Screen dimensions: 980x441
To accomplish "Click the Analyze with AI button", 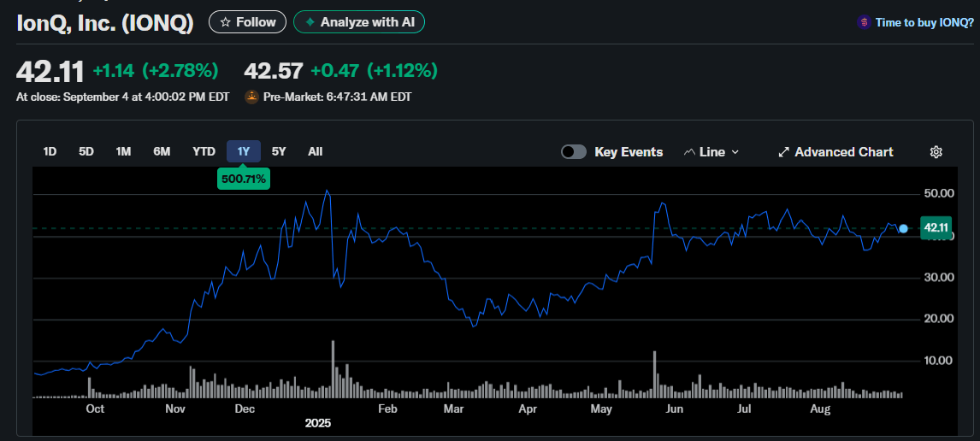I will pos(359,22).
